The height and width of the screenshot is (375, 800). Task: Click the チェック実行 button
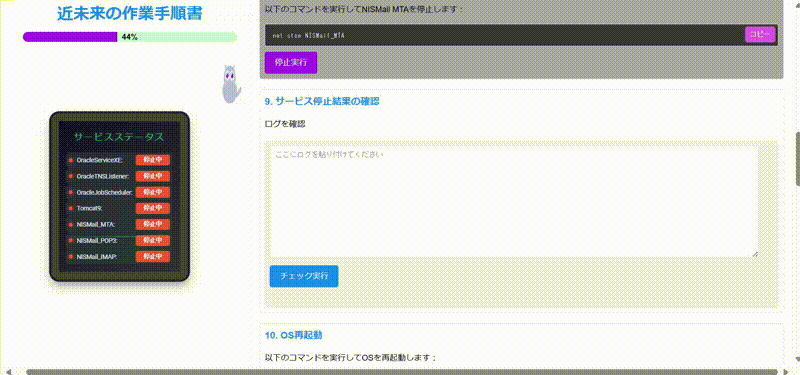click(x=304, y=276)
